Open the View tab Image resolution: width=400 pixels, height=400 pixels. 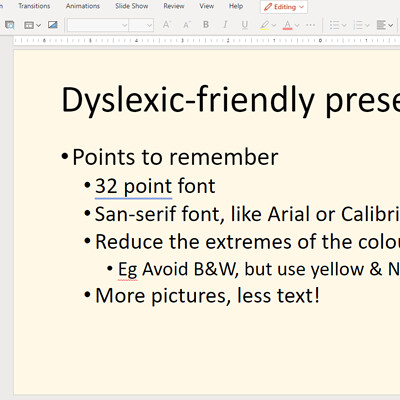pyautogui.click(x=207, y=6)
